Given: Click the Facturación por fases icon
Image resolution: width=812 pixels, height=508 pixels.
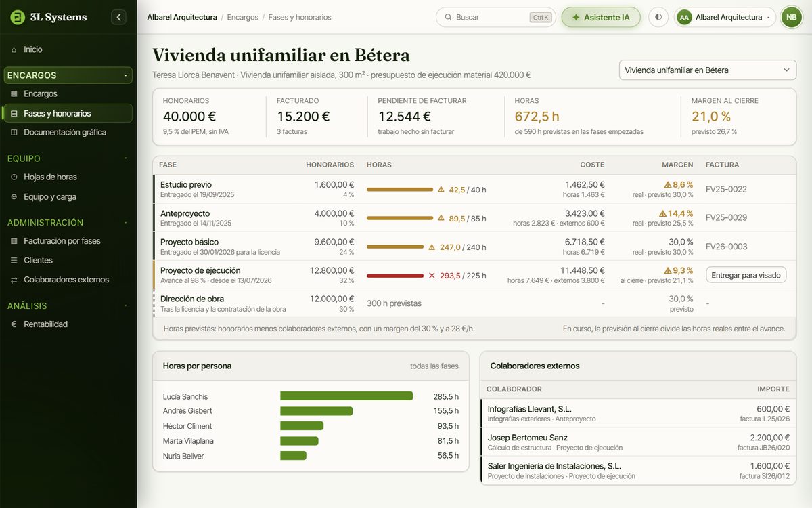Looking at the screenshot, I should (x=14, y=240).
